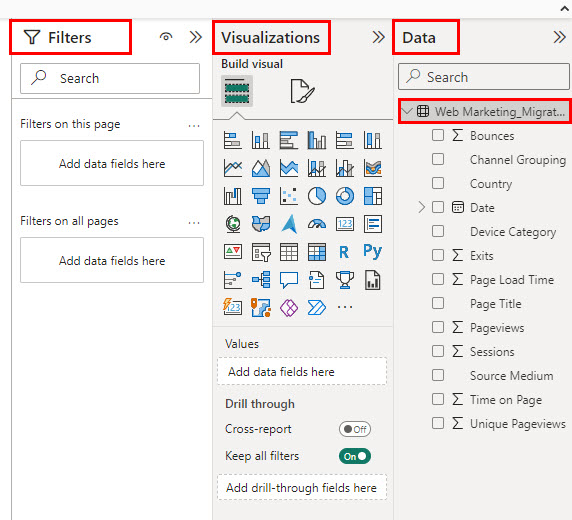Open options for Filters on this page

pos(194,126)
